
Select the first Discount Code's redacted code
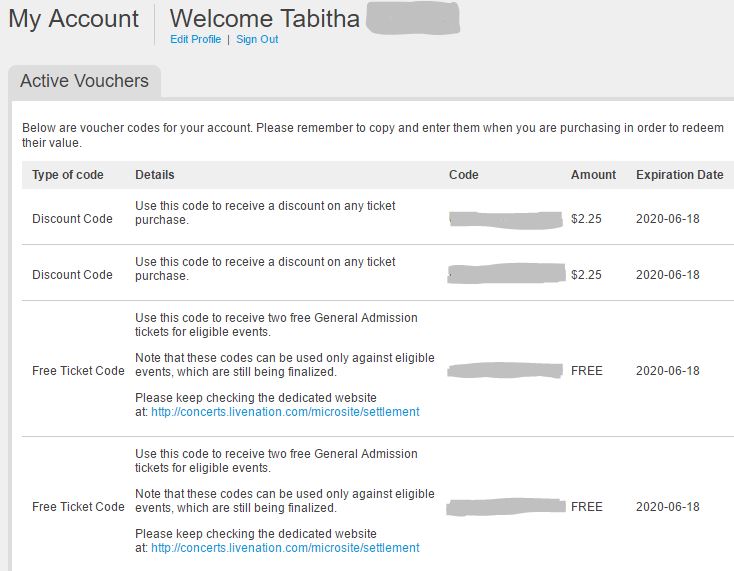click(x=507, y=219)
